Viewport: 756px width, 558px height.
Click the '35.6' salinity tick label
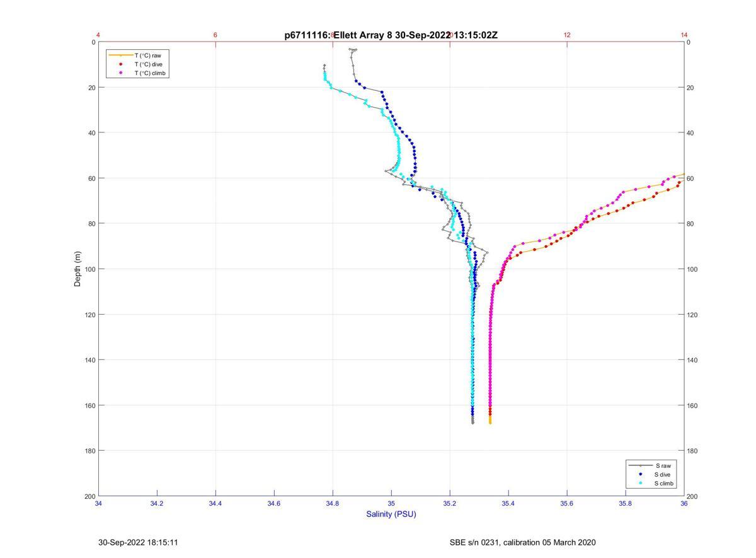(567, 503)
